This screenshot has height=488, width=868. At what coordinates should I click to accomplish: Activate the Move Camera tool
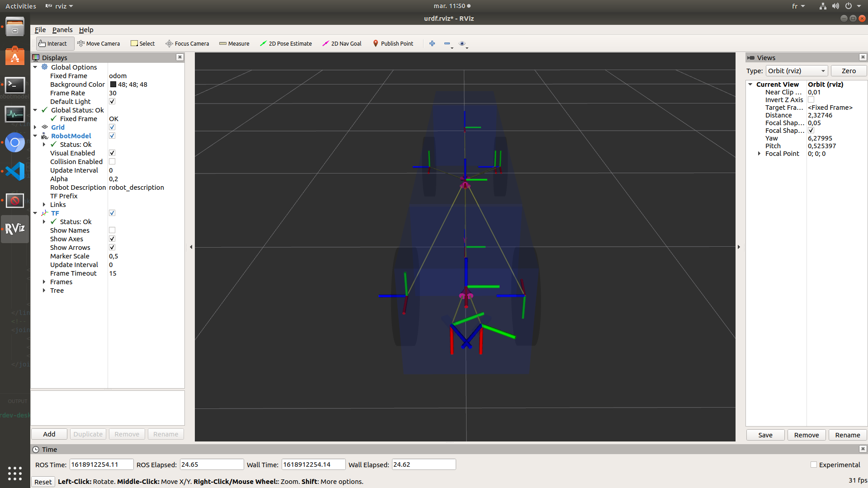pyautogui.click(x=99, y=43)
